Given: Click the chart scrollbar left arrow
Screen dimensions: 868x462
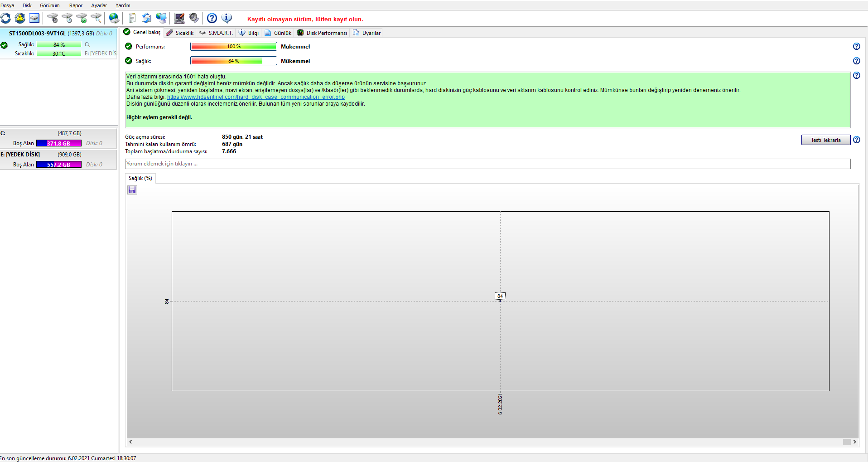Looking at the screenshot, I should pos(131,442).
